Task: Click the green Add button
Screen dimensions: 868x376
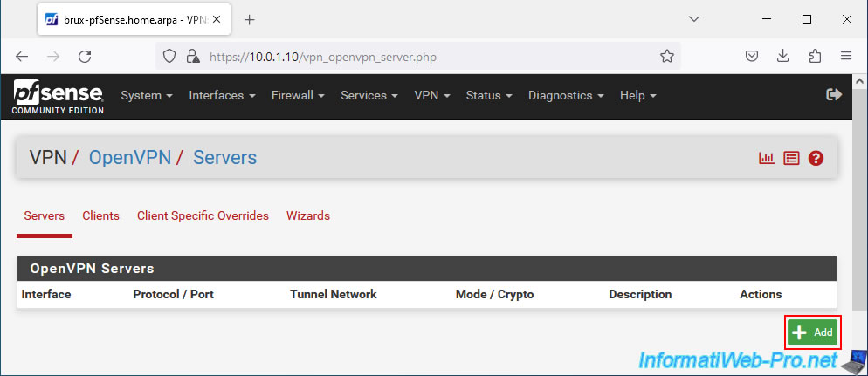Action: [813, 332]
